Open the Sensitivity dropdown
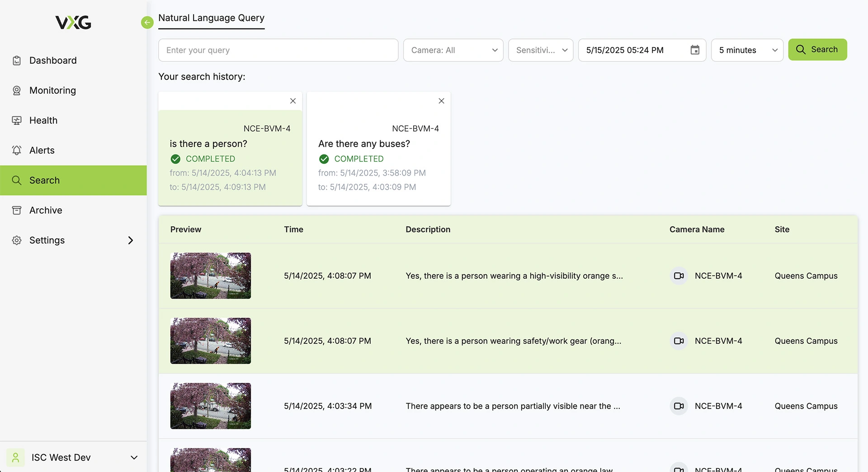Image resolution: width=868 pixels, height=472 pixels. point(541,50)
